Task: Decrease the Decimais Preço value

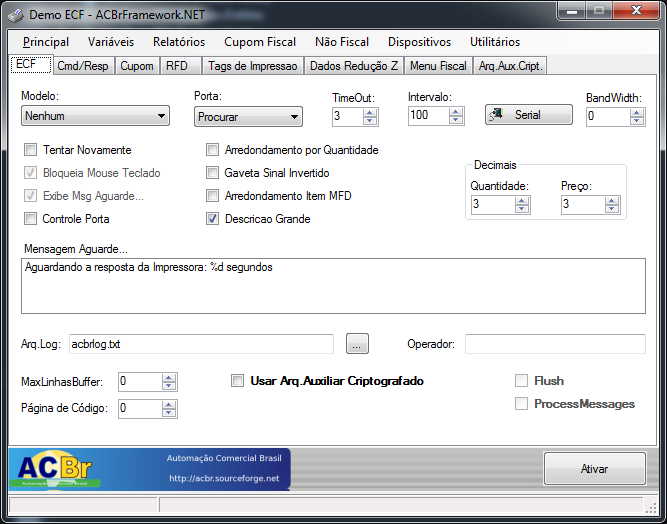Action: tap(612, 209)
